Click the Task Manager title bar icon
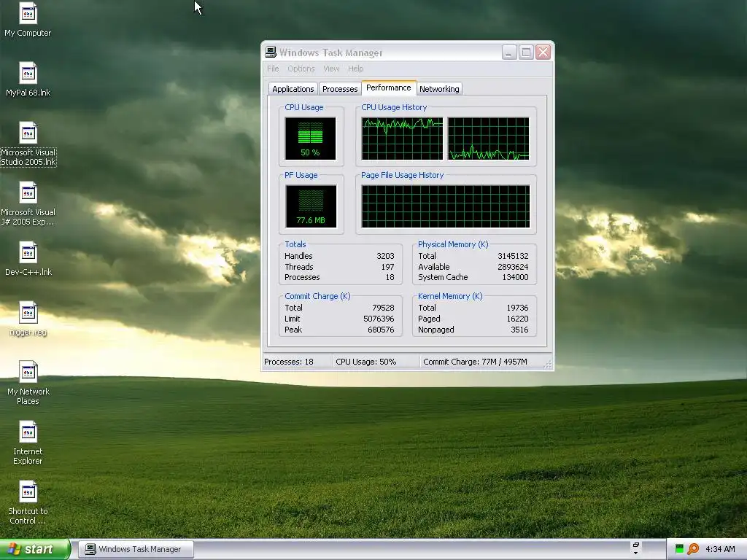Viewport: 747px width, 560px height. coord(271,52)
